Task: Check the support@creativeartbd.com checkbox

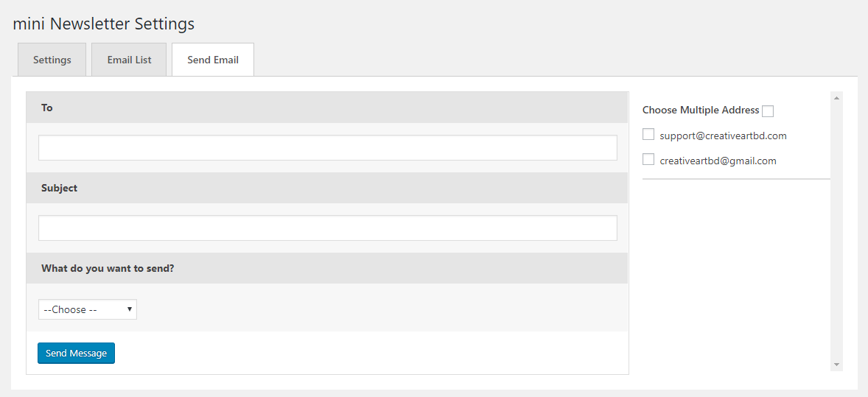Action: click(x=648, y=135)
